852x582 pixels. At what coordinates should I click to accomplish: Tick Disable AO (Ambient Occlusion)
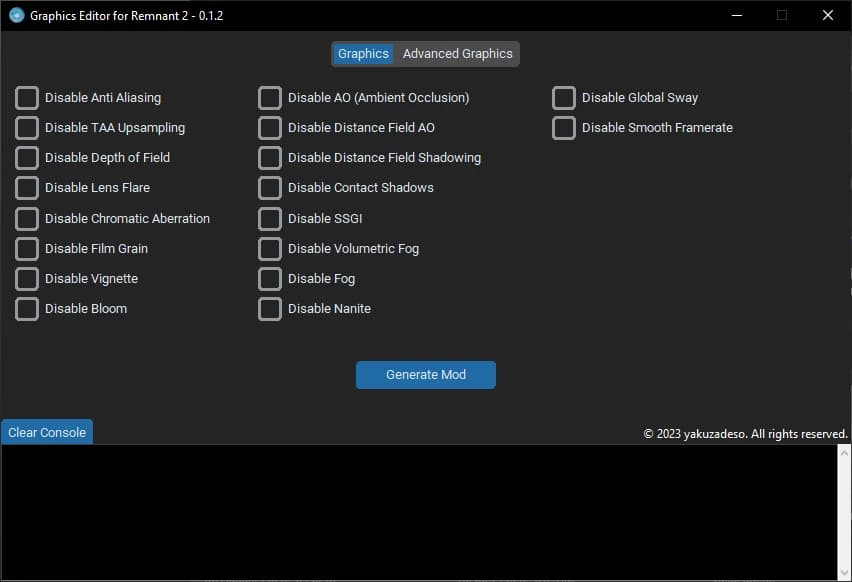click(270, 98)
